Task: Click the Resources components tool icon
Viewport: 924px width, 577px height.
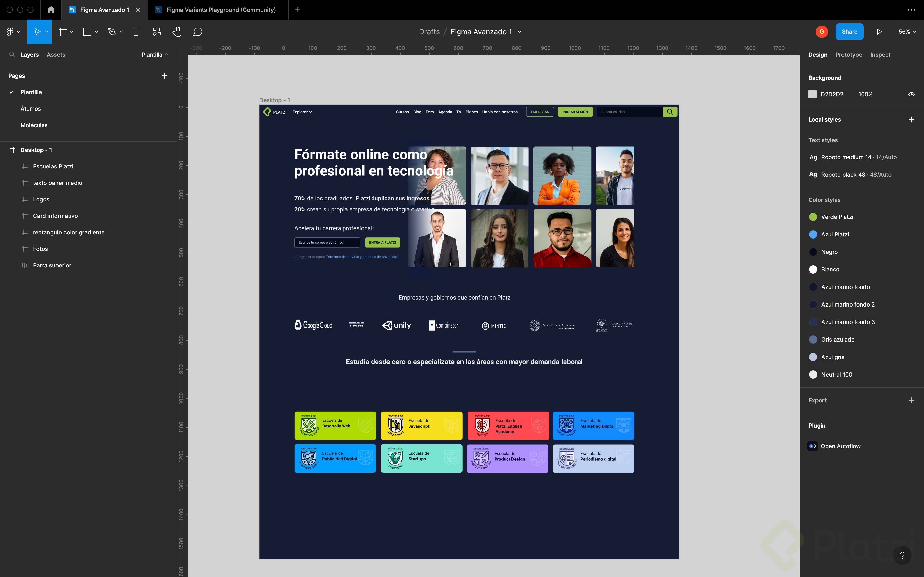Action: coord(156,32)
